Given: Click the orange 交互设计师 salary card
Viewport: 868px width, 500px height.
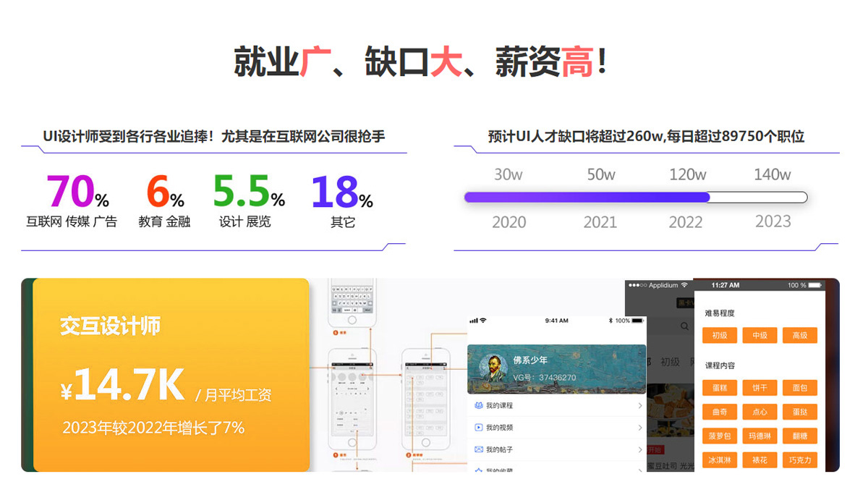Looking at the screenshot, I should coord(171,375).
